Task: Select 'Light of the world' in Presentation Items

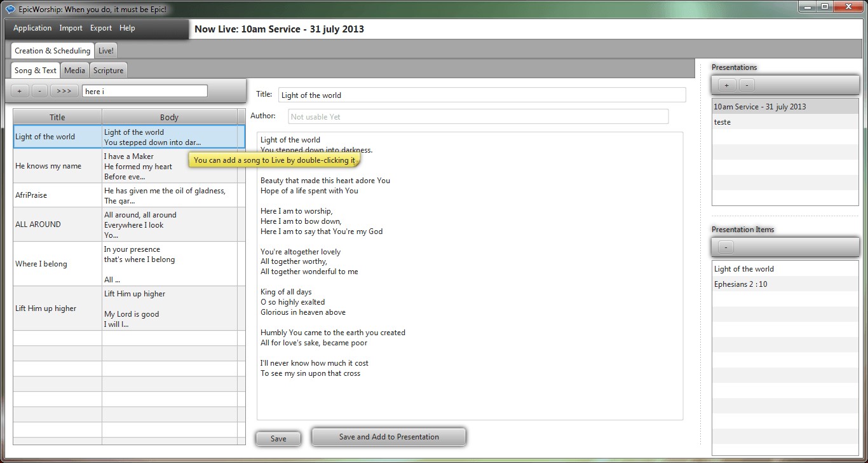Action: coord(785,269)
